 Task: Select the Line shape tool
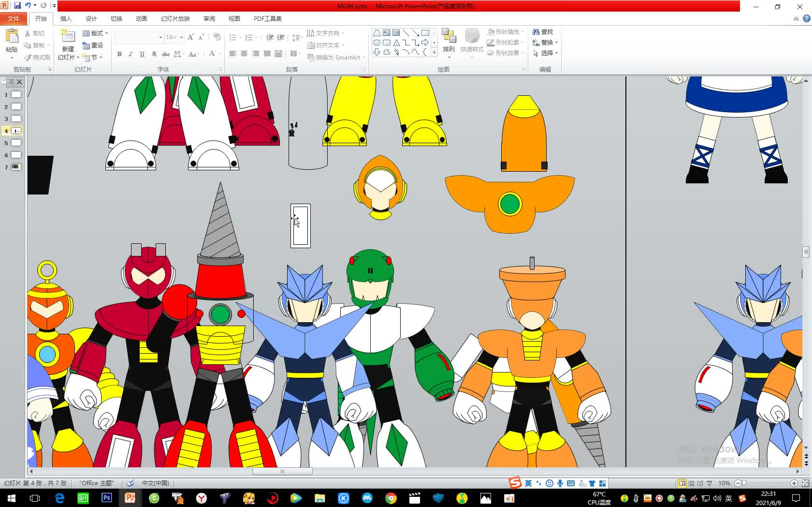[406, 33]
